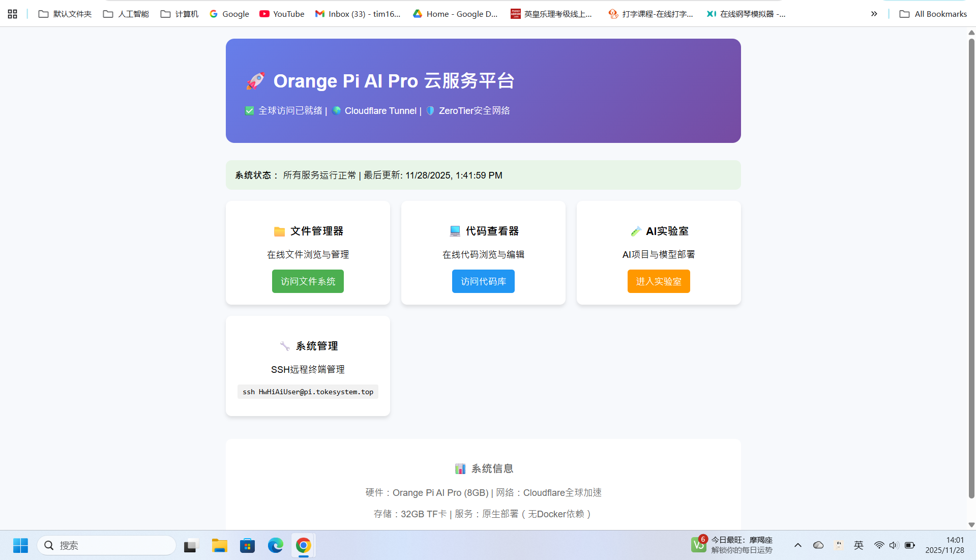Open the 人工智能 bookmark folder
This screenshot has width=976, height=560.
(x=126, y=14)
